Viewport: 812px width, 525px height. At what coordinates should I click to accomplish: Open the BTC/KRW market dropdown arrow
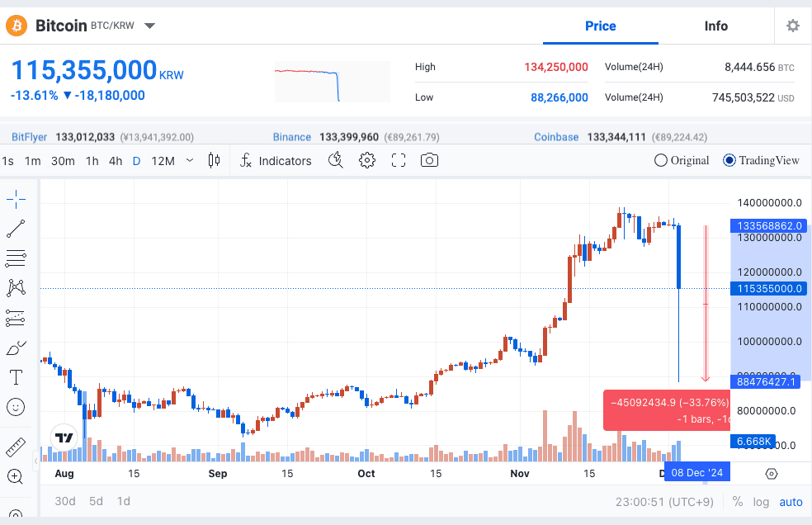pyautogui.click(x=149, y=26)
